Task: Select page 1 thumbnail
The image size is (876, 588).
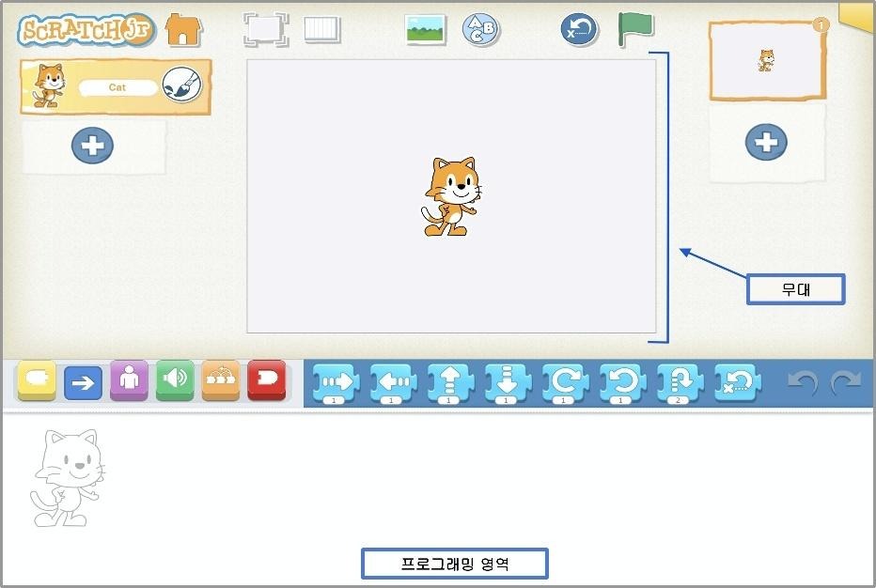Action: 766,61
